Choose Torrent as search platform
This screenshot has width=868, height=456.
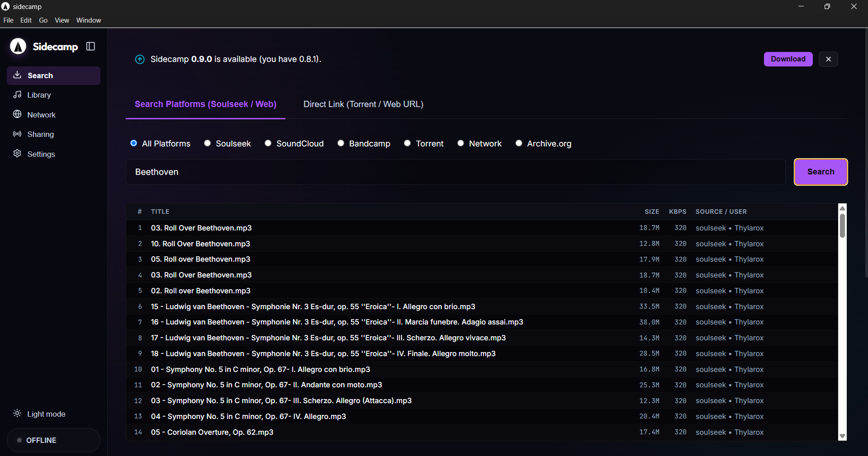tap(408, 143)
